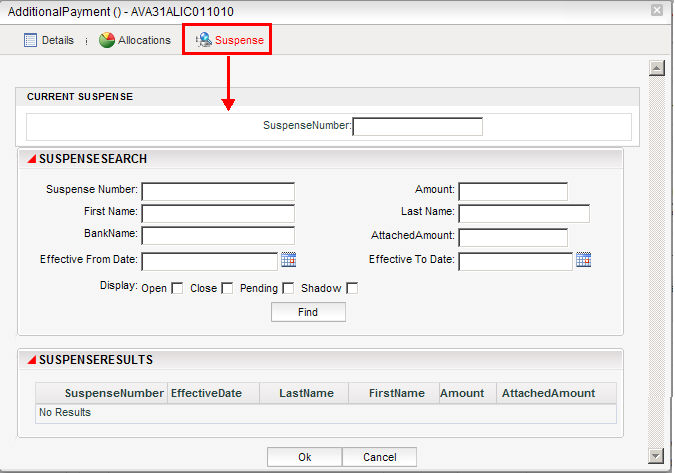This screenshot has width=675, height=473.
Task: Click the Suspense Number search field
Action: [x=218, y=192]
